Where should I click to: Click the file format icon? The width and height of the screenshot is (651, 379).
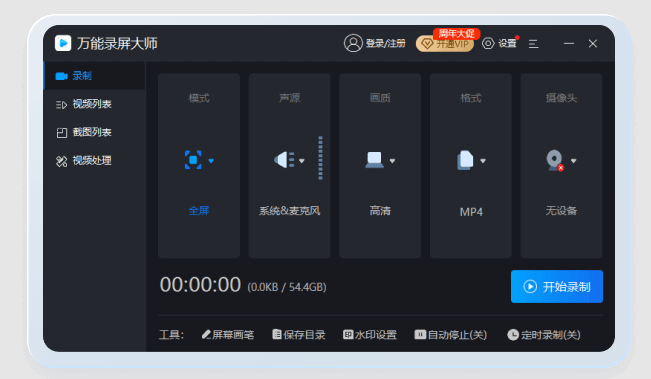point(465,160)
